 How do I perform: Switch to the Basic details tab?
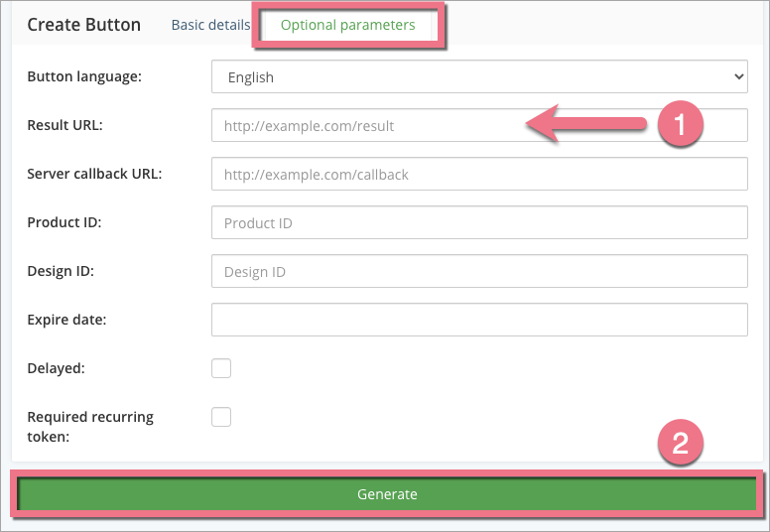(x=210, y=25)
